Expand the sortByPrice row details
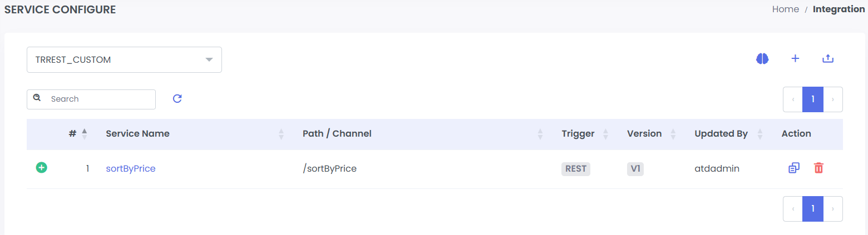Viewport: 868px width, 235px height. click(x=42, y=167)
